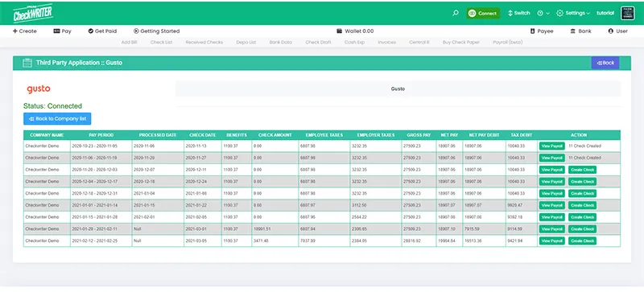This screenshot has height=292, width=644.
Task: Click check amount 3471.48 cell
Action: (275, 241)
